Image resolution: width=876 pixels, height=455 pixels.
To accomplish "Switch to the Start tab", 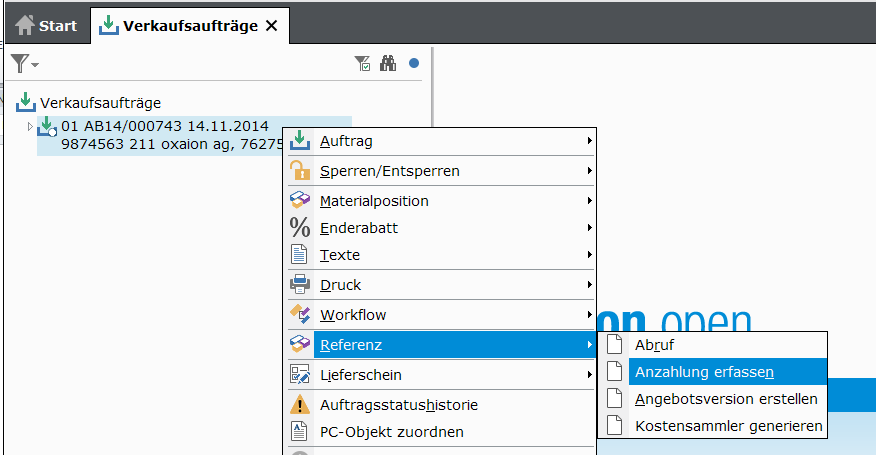I will click(46, 26).
